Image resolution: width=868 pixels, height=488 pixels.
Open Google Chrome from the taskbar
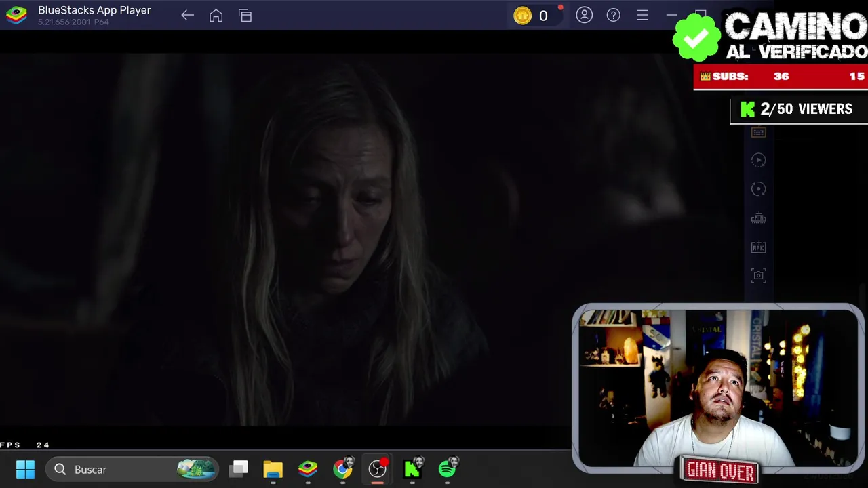[x=343, y=468]
